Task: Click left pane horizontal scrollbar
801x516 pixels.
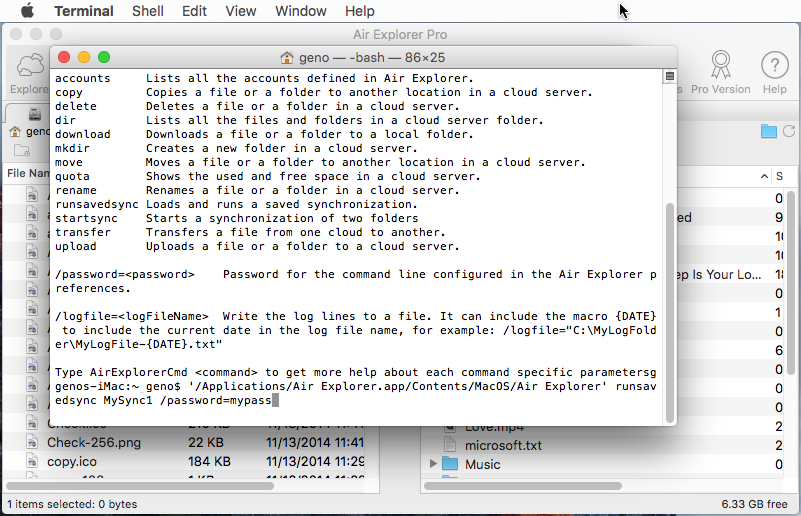Action: click(140, 486)
